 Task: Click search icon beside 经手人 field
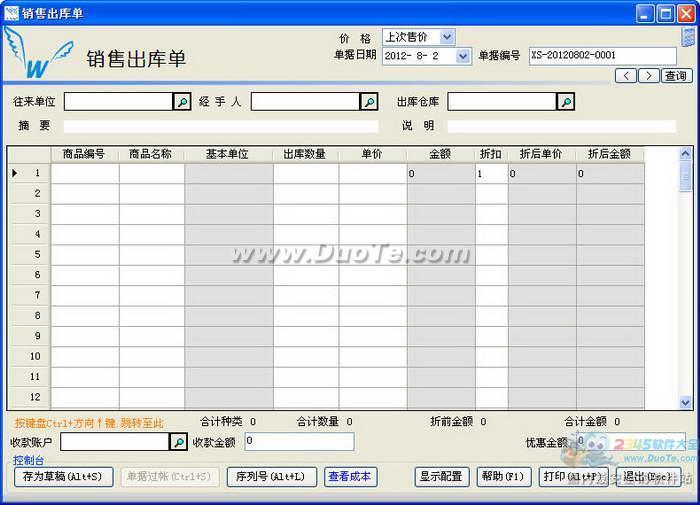pos(369,102)
